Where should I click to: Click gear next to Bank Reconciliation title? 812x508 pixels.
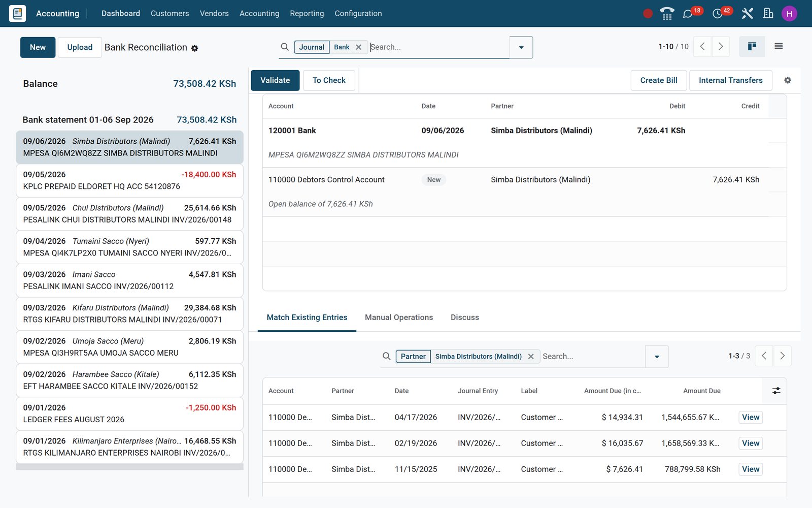coord(194,48)
